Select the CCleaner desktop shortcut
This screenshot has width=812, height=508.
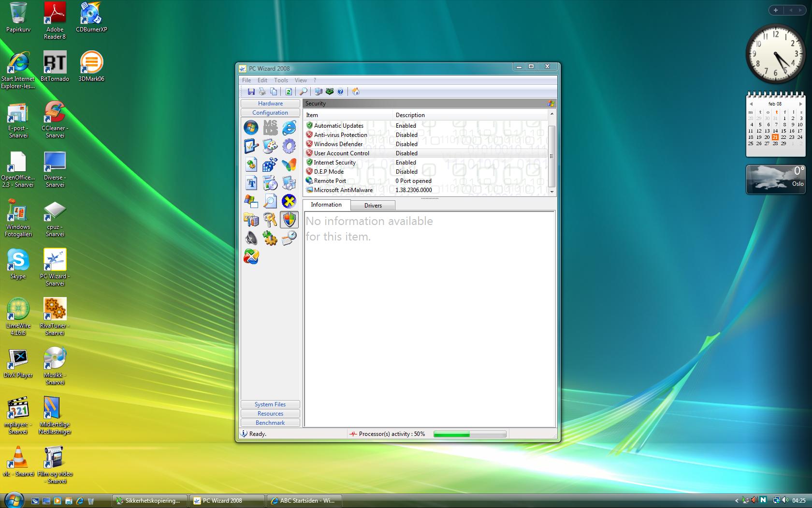pos(55,119)
